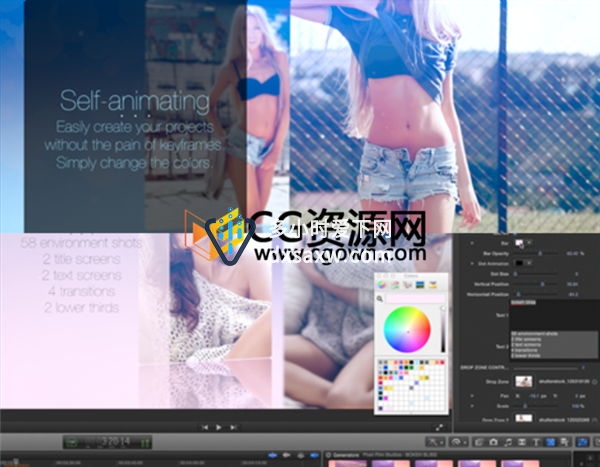Adjust the Bar Opacity slider
Viewport: 600px width, 467px height.
[536, 253]
